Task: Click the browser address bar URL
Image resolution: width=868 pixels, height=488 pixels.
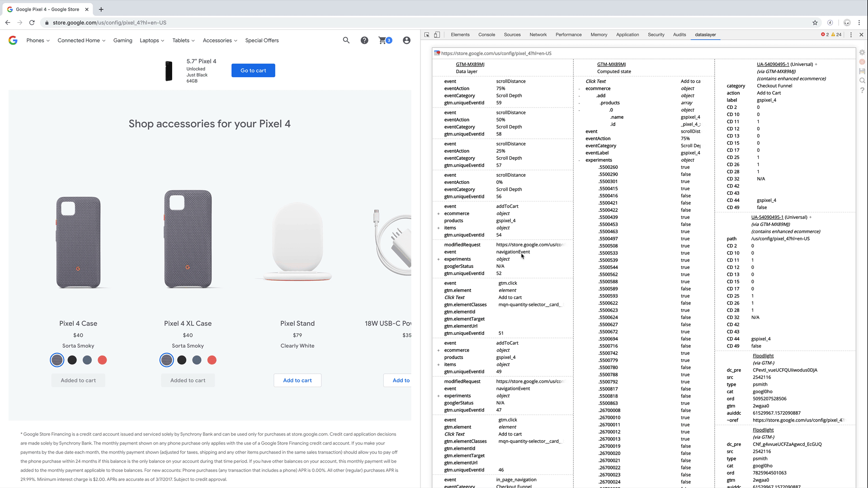Action: (x=109, y=23)
